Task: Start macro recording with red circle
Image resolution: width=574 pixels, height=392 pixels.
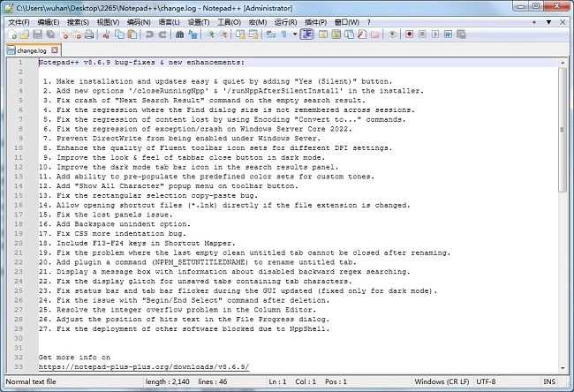Action: point(409,34)
